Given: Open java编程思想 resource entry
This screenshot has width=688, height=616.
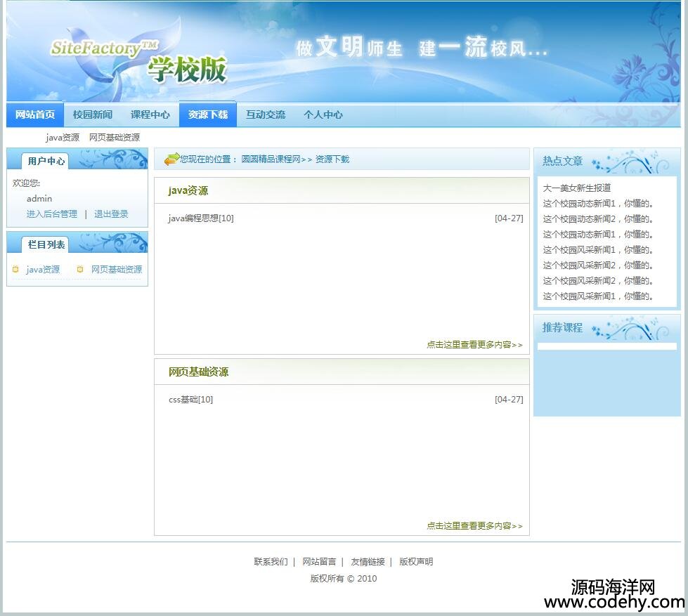Looking at the screenshot, I should (201, 218).
